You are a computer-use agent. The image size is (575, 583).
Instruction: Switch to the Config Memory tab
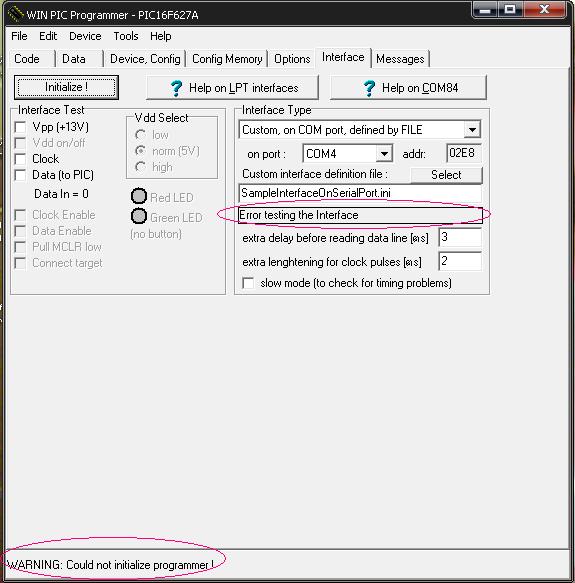pos(227,59)
